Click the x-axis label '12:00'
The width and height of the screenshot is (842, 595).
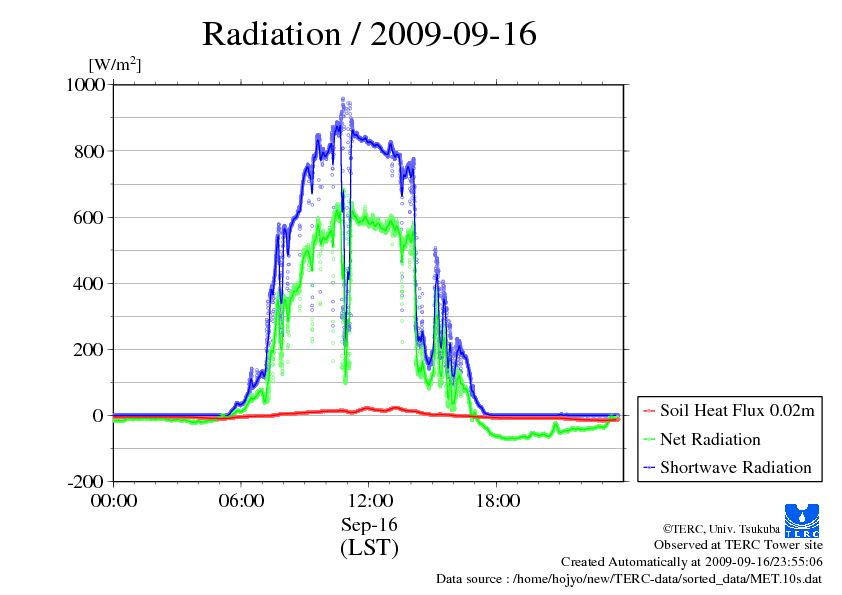(369, 501)
